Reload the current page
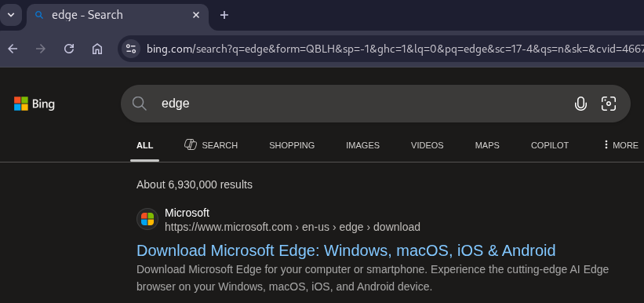 click(69, 49)
